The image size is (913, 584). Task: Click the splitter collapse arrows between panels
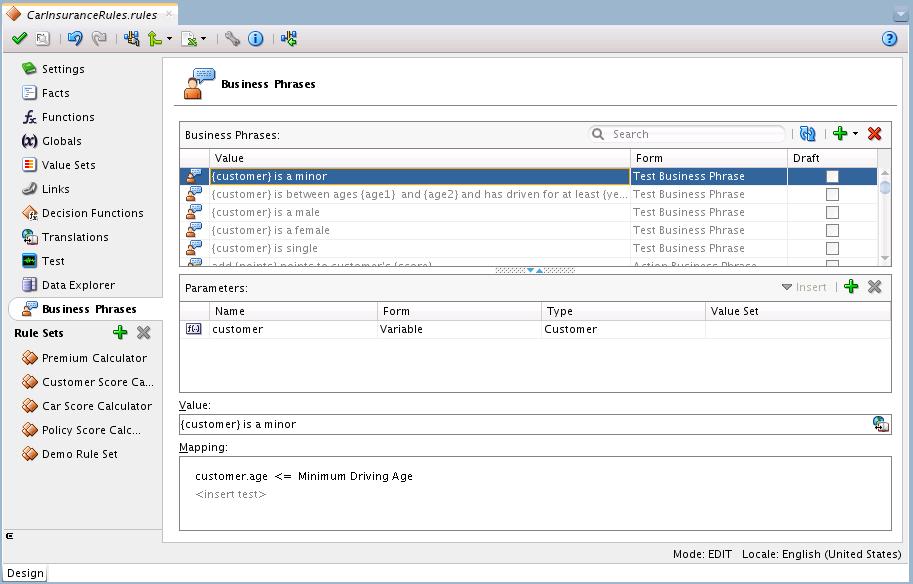535,270
